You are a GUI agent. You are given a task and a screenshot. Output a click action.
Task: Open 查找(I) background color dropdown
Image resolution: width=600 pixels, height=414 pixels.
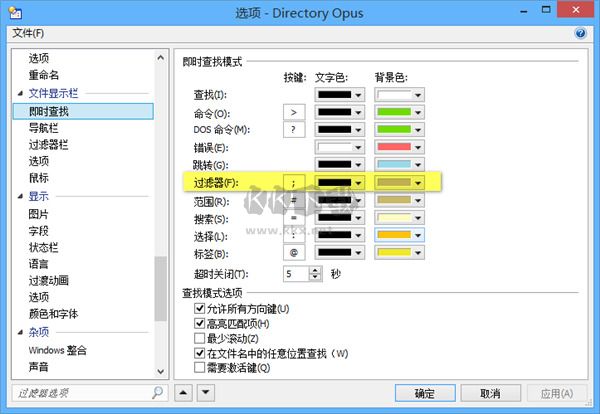tap(399, 95)
